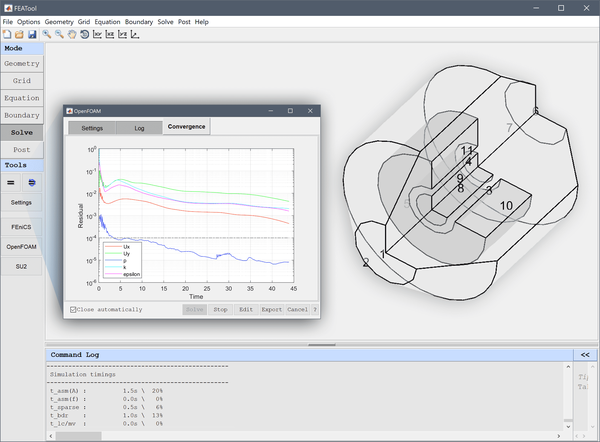This screenshot has width=600, height=442.
Task: Open the Solve menu
Action: coord(165,22)
